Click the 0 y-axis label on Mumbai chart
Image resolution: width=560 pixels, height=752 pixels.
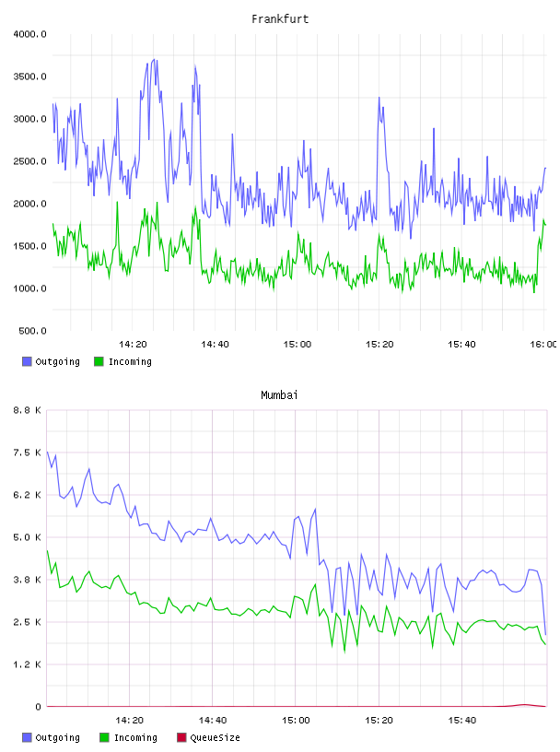coord(39,707)
